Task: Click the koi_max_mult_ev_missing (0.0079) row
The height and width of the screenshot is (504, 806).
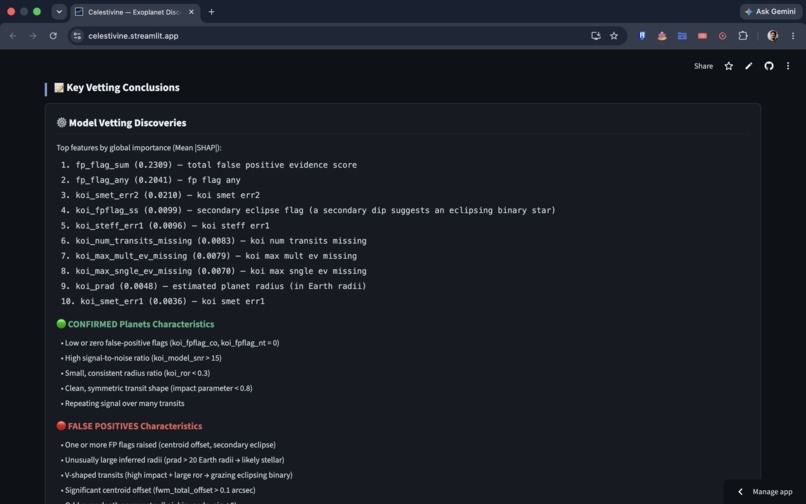Action: tap(209, 256)
